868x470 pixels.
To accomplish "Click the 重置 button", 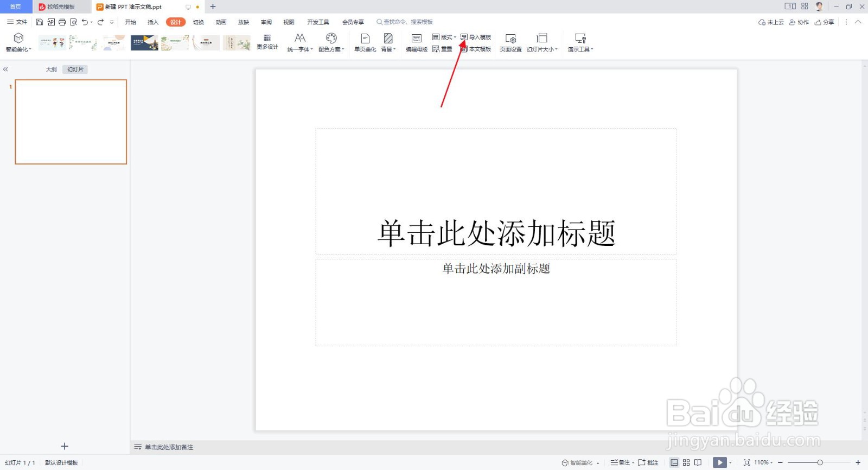I will click(x=442, y=49).
